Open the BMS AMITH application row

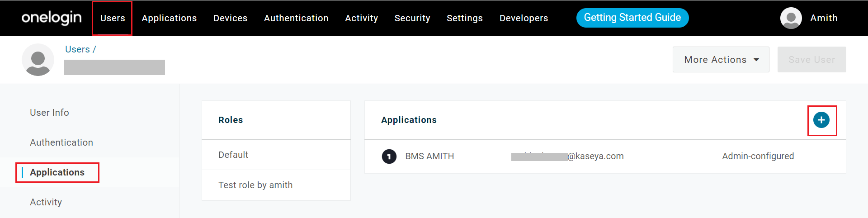429,156
